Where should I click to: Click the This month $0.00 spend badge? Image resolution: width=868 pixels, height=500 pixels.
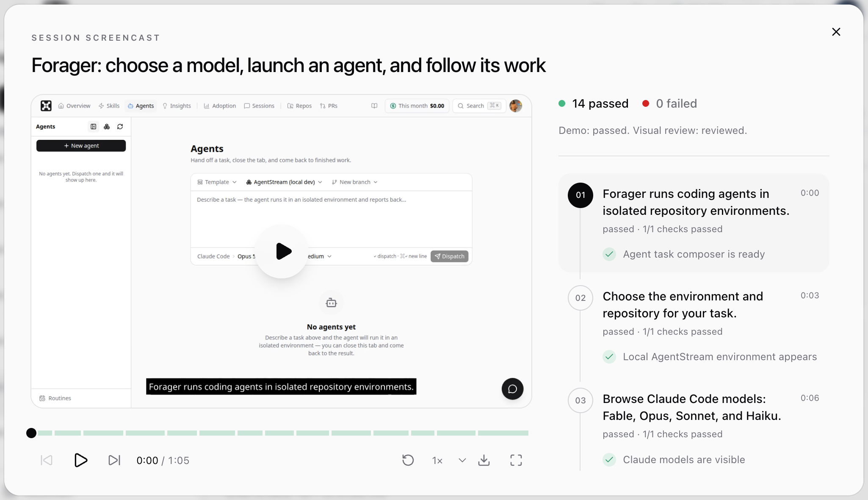tap(417, 106)
